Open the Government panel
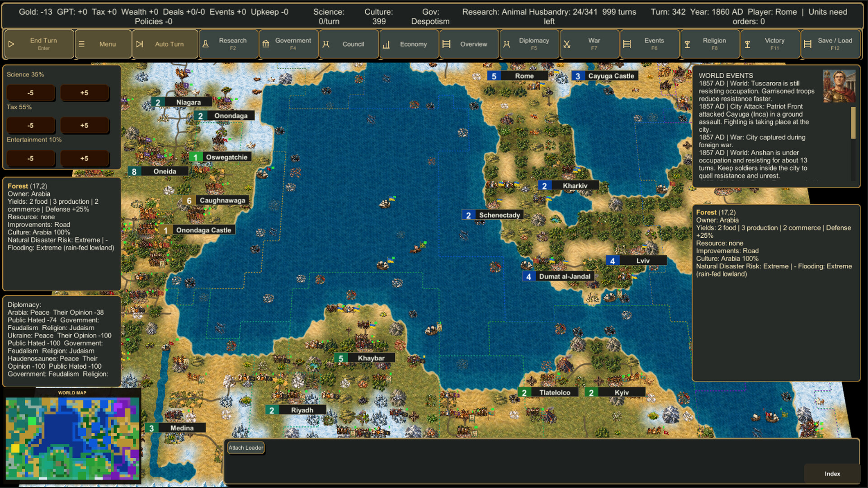 coord(289,44)
